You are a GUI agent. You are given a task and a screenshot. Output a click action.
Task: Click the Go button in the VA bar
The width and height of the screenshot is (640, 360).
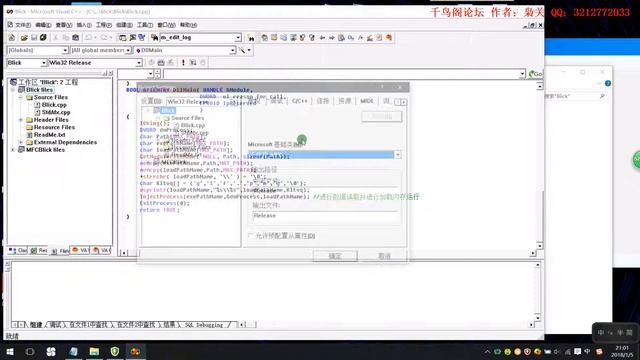[x=535, y=74]
